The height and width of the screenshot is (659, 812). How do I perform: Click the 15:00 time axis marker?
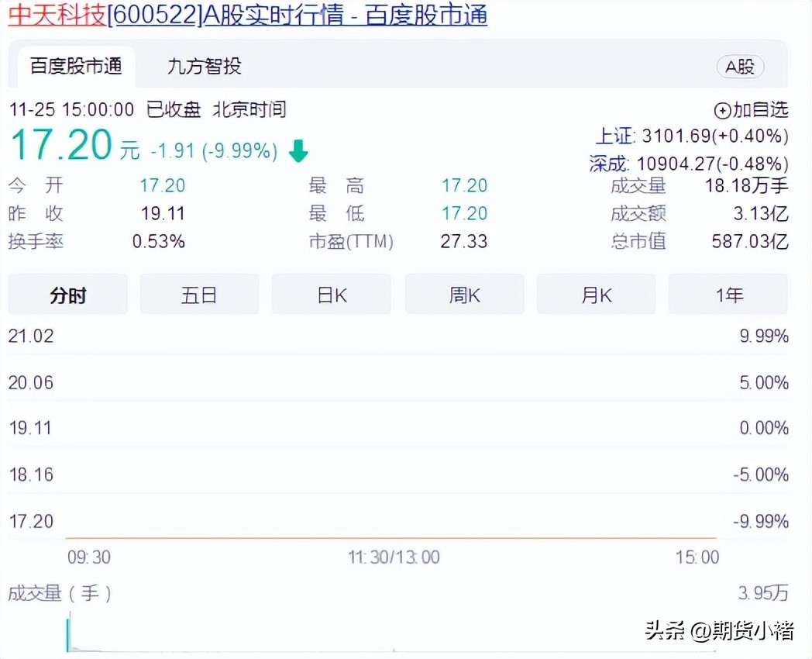[x=698, y=557]
